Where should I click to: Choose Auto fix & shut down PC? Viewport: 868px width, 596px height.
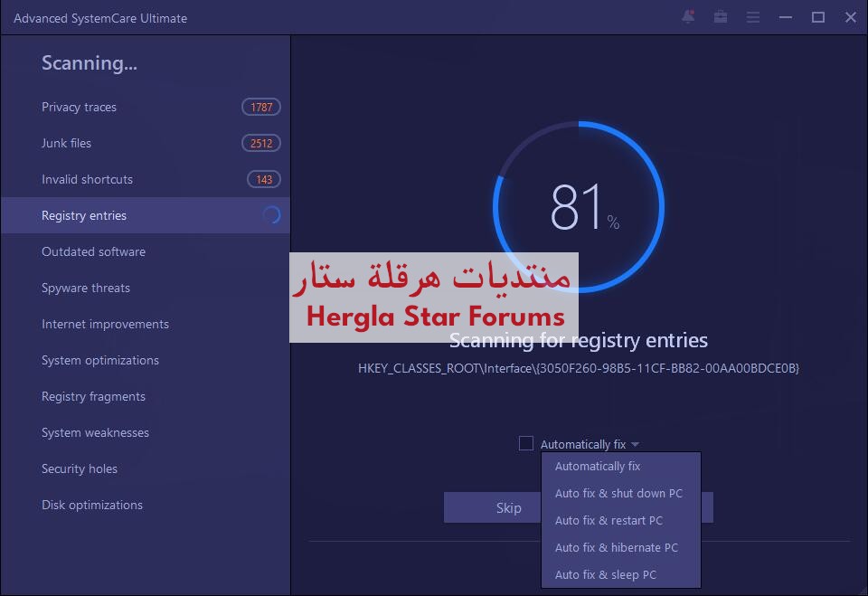click(620, 493)
